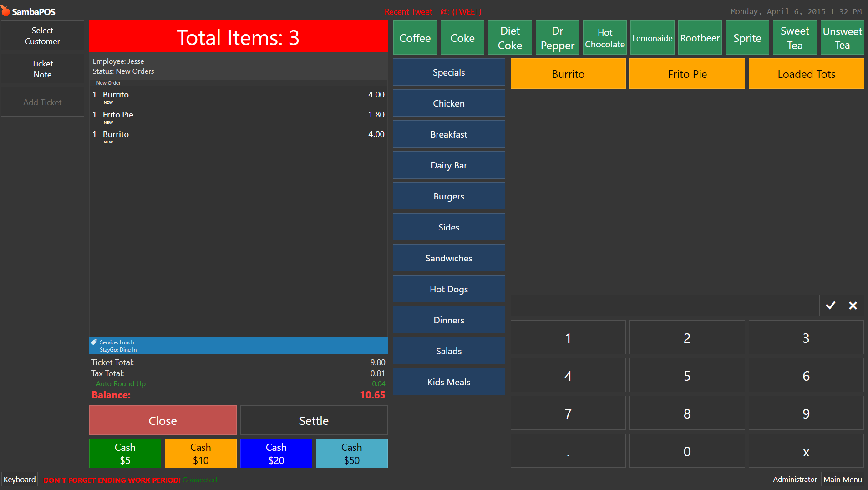Click the tag icon beside Service: Lunch
Image resolution: width=868 pixels, height=490 pixels.
pyautogui.click(x=94, y=342)
